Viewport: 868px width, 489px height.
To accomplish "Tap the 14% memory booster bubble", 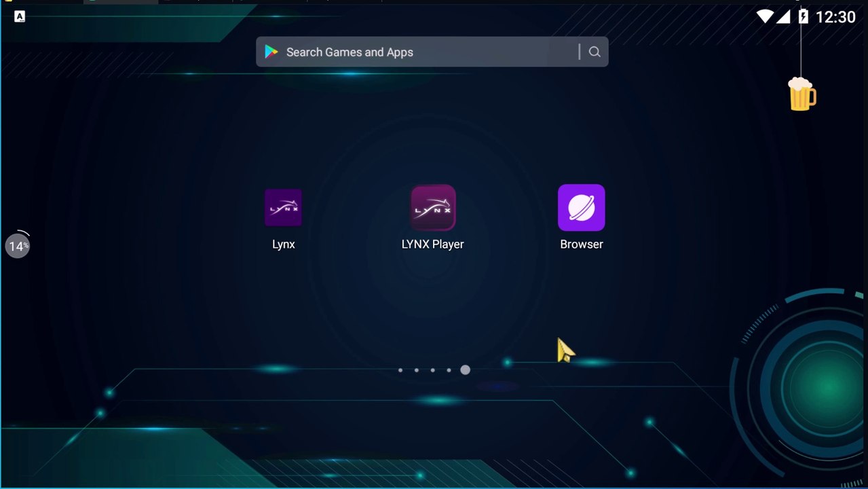I will (x=18, y=245).
